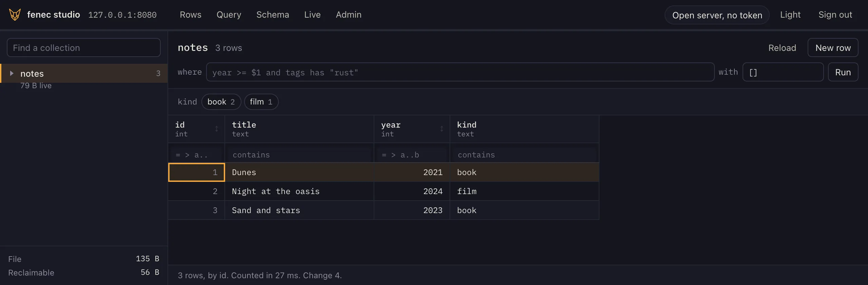Image resolution: width=868 pixels, height=285 pixels.
Task: Click the Reclaimable 56 B value
Action: coord(150,272)
